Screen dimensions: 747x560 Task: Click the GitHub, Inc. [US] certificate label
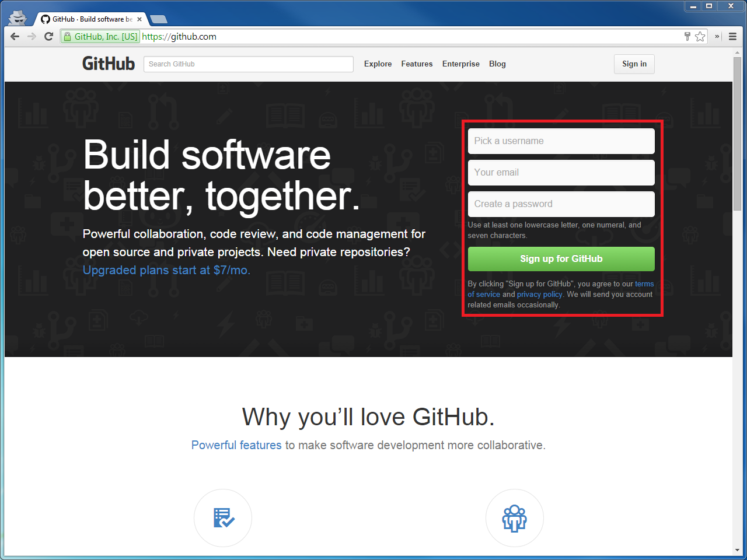[106, 36]
